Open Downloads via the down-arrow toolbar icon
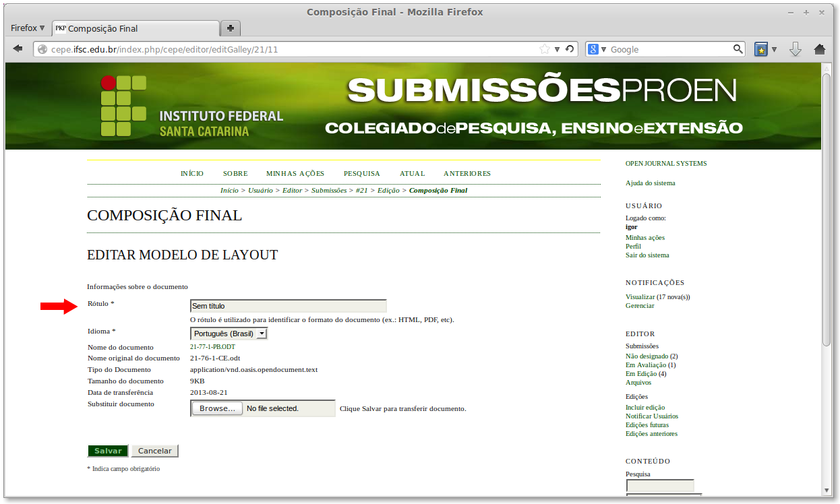The width and height of the screenshot is (840, 504). click(796, 49)
